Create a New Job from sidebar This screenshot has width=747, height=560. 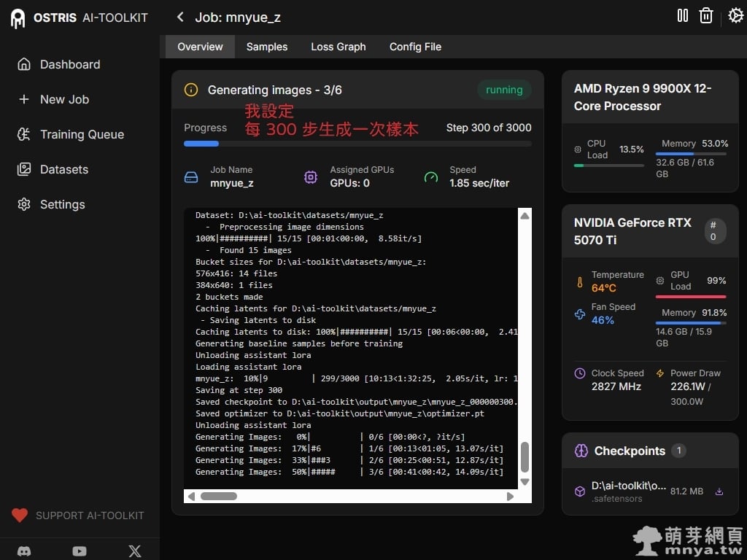(64, 99)
